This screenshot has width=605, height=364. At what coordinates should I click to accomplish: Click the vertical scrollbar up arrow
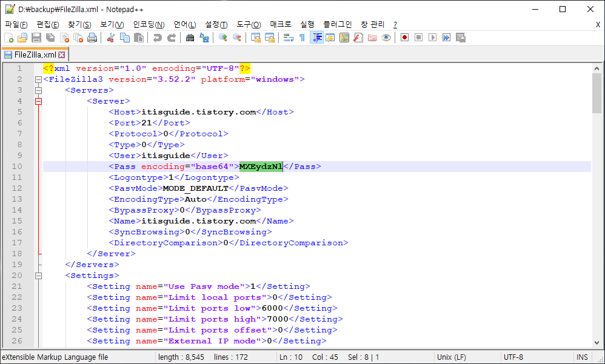tap(597, 68)
